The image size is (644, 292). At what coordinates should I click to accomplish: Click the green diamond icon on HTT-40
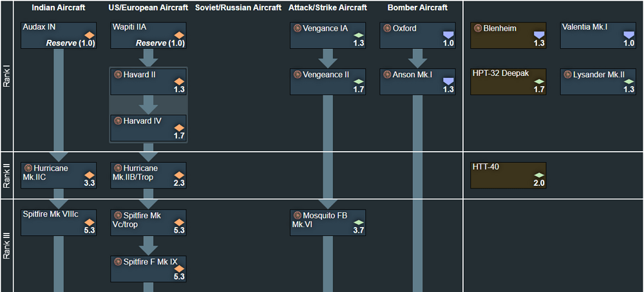(540, 175)
